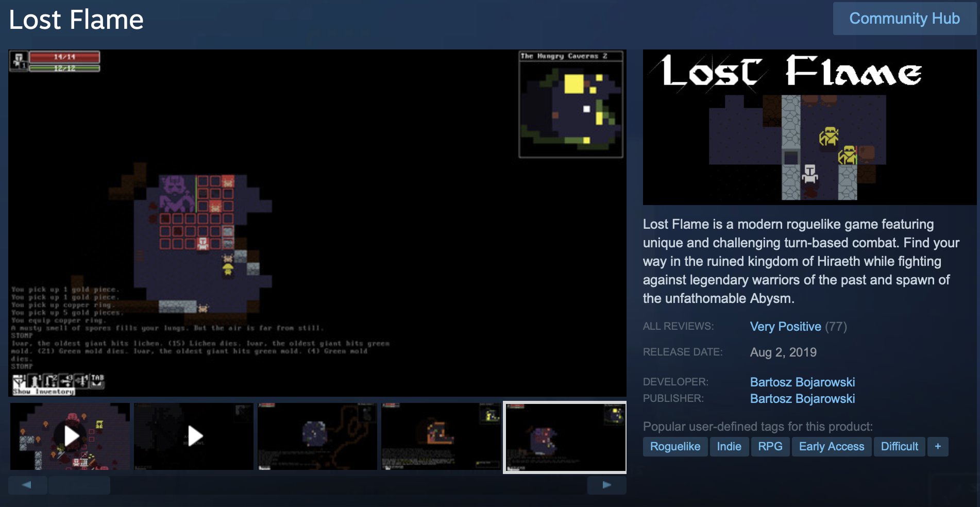Screen dimensions: 980x507
Task: Open the Very Positive reviews link
Action: [785, 327]
